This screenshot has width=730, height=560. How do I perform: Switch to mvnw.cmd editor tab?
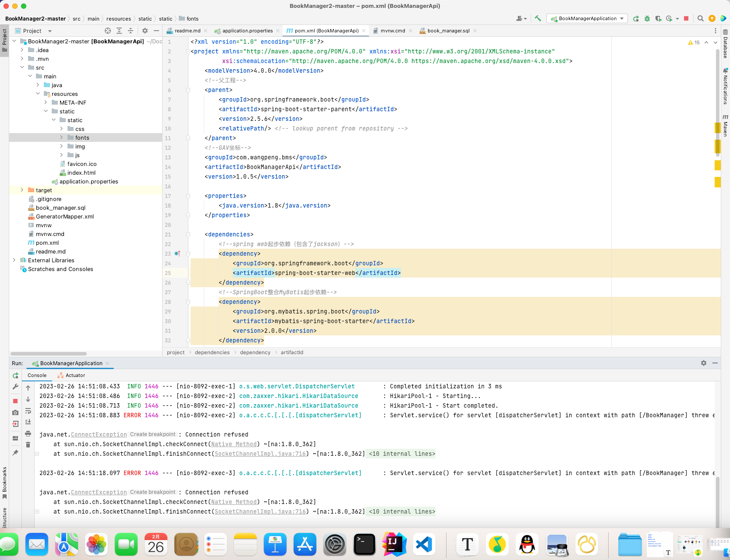393,31
